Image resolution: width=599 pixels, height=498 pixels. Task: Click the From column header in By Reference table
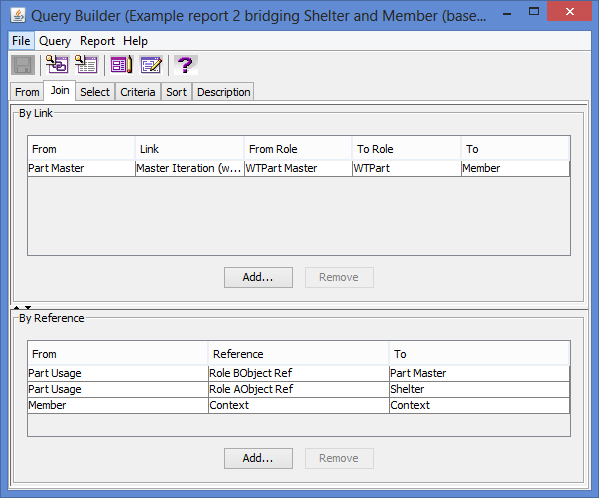(118, 354)
